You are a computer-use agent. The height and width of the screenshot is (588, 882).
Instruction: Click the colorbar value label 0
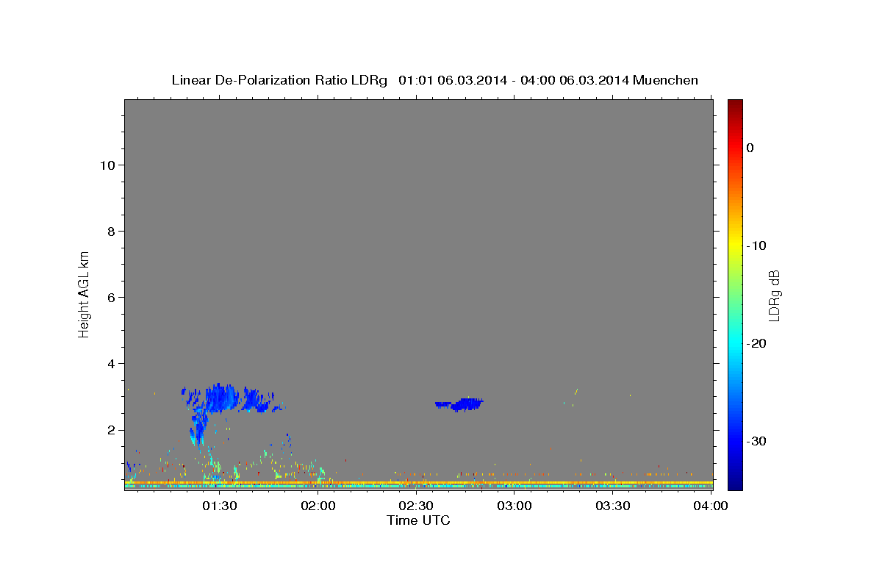750,148
